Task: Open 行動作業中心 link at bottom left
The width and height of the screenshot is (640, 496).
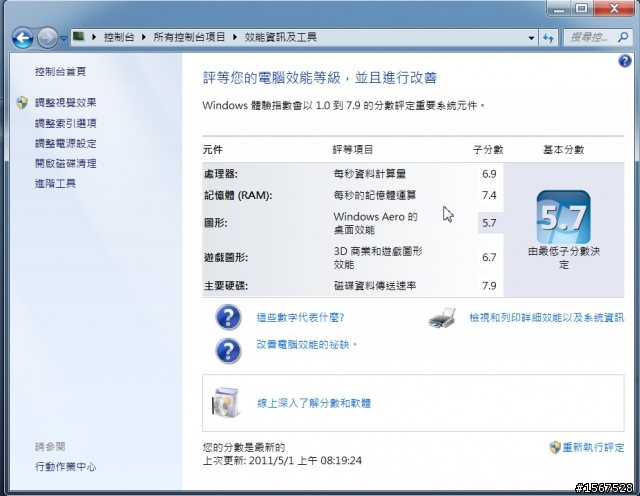Action: [x=66, y=466]
